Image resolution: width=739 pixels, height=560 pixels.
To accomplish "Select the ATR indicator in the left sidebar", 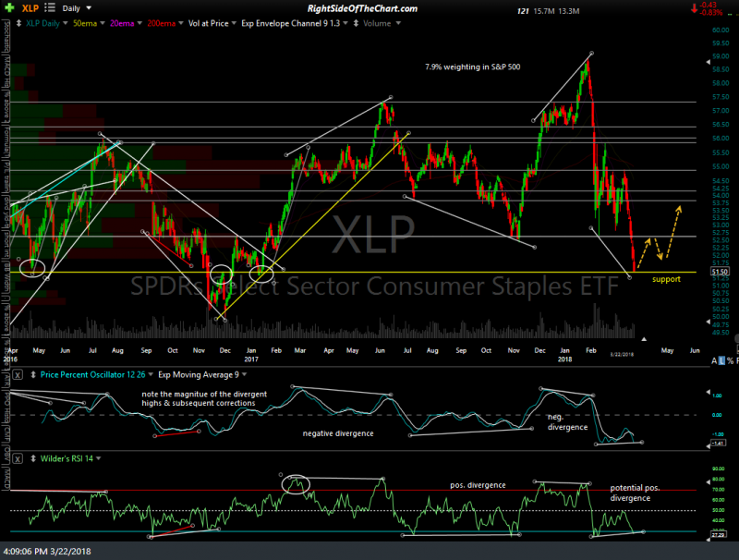I will click(5, 379).
